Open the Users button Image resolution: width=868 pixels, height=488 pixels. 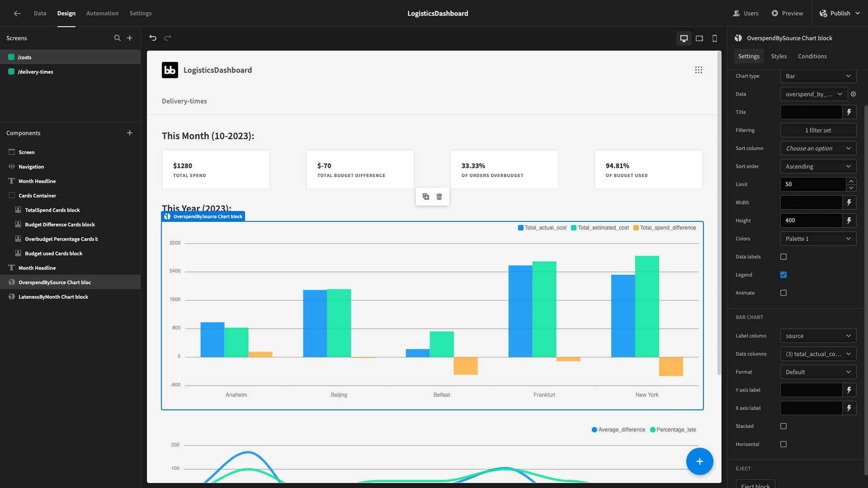pyautogui.click(x=745, y=14)
